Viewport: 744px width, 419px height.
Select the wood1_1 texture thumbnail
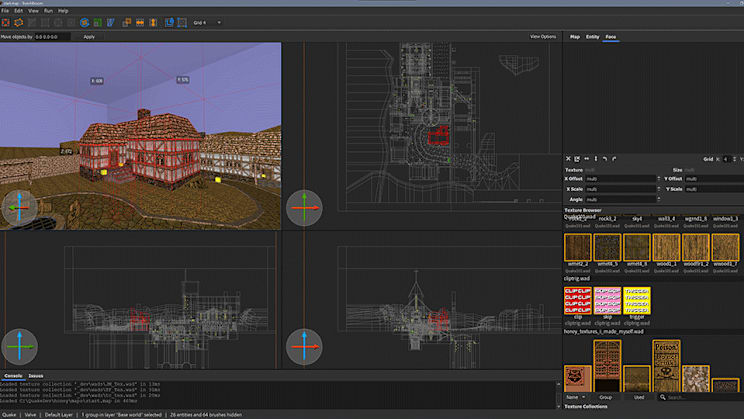tap(666, 247)
